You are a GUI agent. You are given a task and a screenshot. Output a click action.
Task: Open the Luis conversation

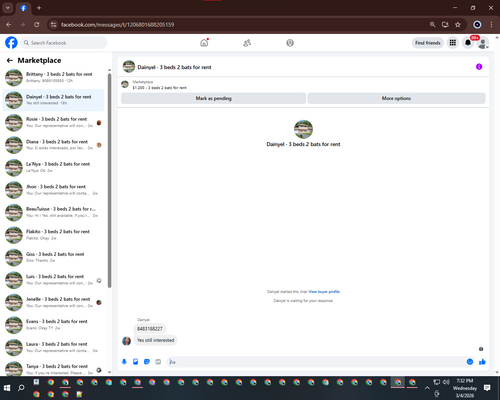(x=53, y=280)
